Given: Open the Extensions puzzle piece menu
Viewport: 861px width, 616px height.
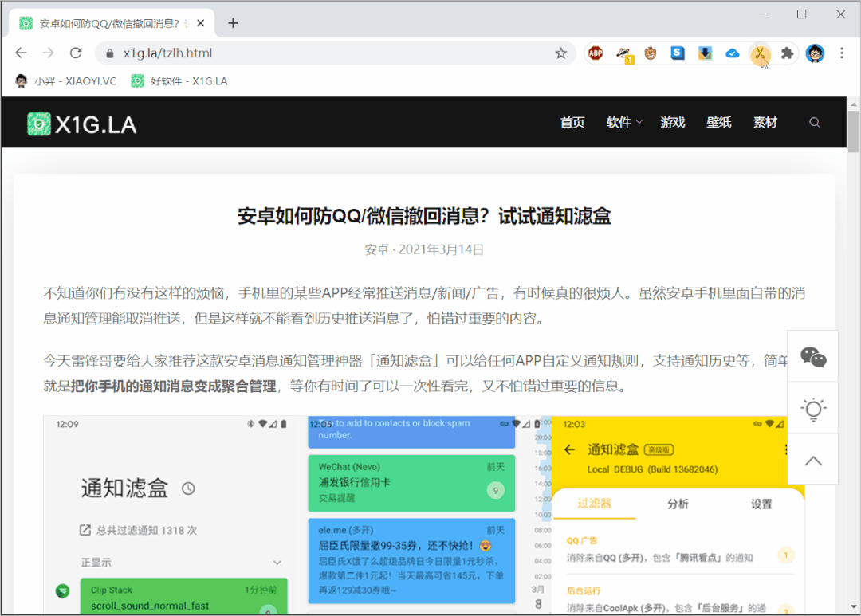Looking at the screenshot, I should (787, 53).
